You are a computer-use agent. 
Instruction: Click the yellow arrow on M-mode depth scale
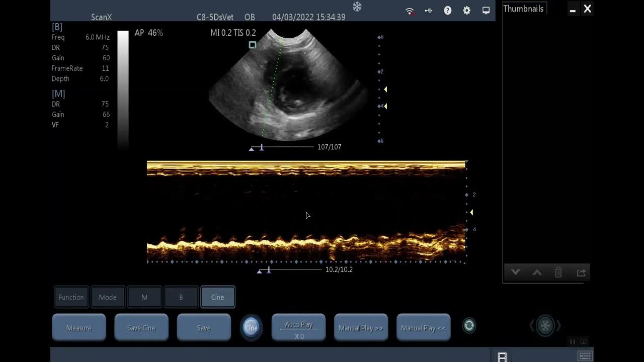coord(471,212)
